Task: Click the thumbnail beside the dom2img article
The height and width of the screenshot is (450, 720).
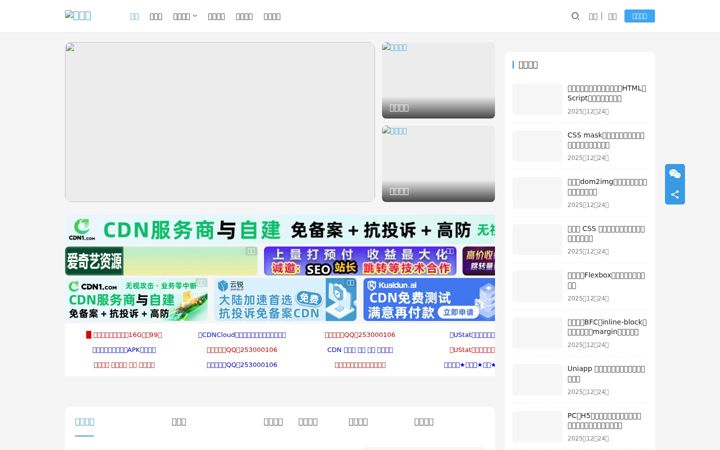Action: [537, 192]
